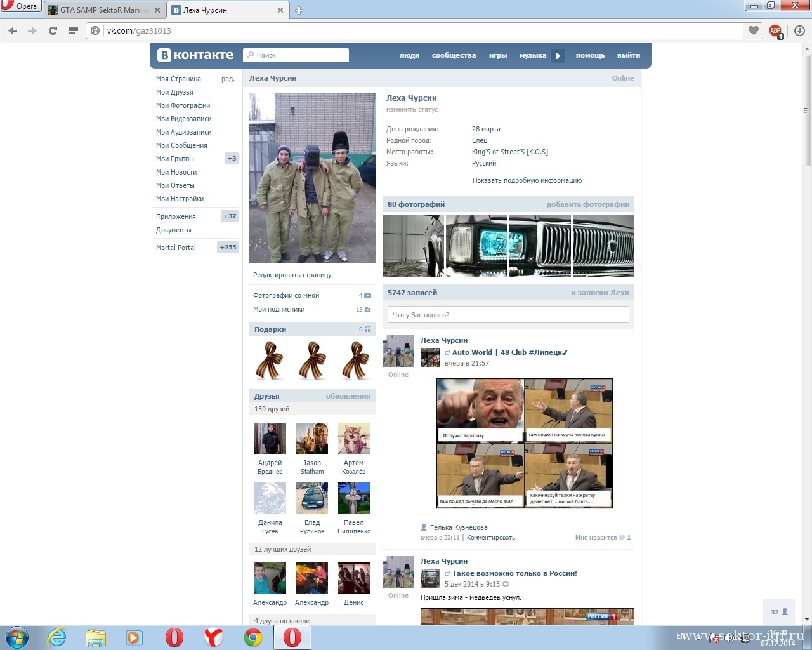The image size is (812, 650).
Task: Expand Показать подробную информацию
Action: point(527,180)
